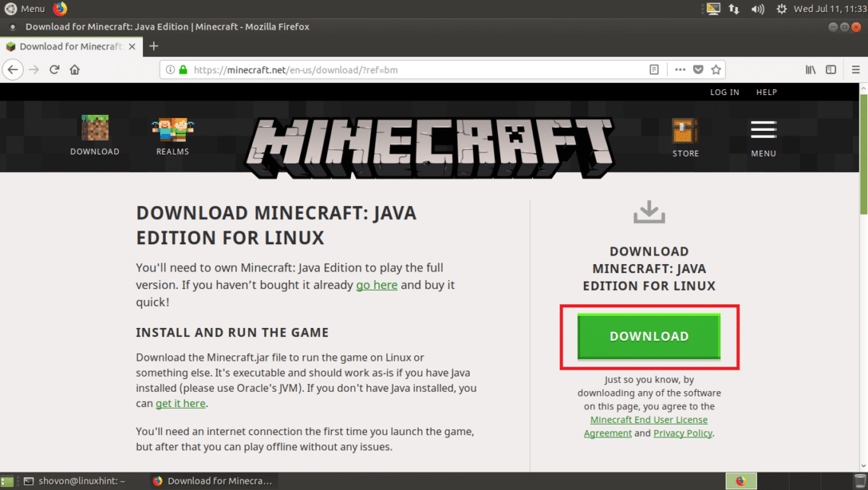868x490 pixels.
Task: Select Download for Minecraft taskbar entry
Action: tap(213, 481)
